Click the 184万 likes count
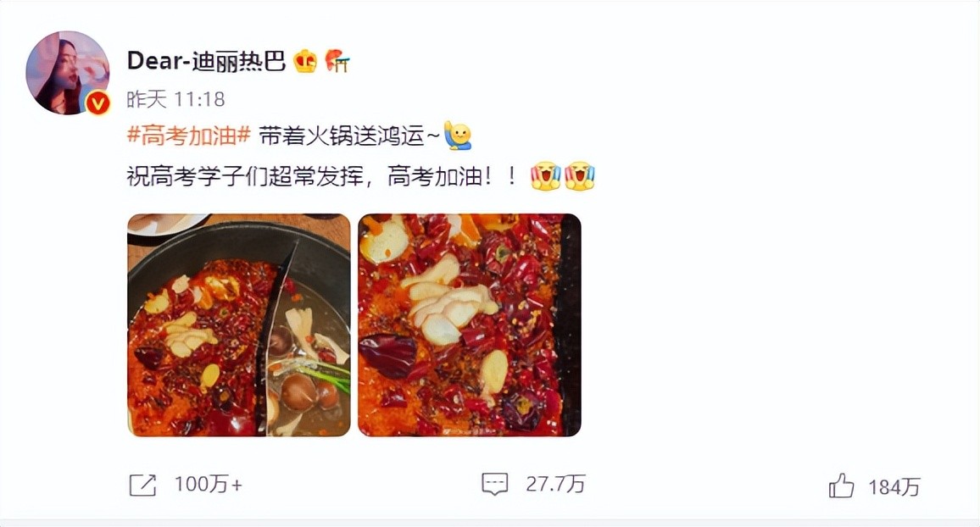The height and width of the screenshot is (527, 980). point(894,487)
